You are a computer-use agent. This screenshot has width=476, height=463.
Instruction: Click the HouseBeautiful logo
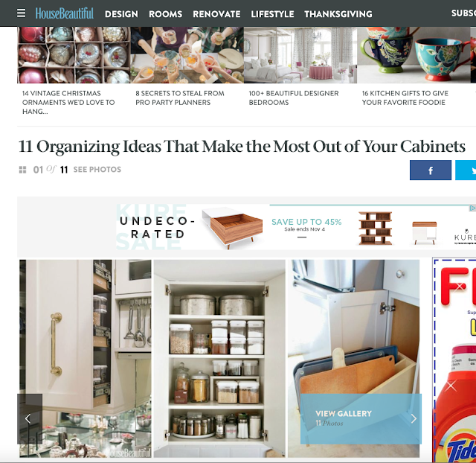click(65, 13)
